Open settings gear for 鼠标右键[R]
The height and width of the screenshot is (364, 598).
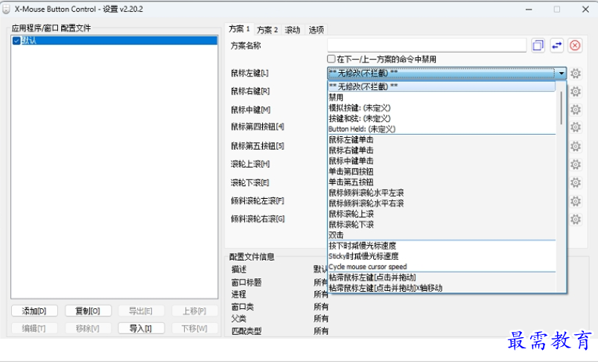point(576,92)
